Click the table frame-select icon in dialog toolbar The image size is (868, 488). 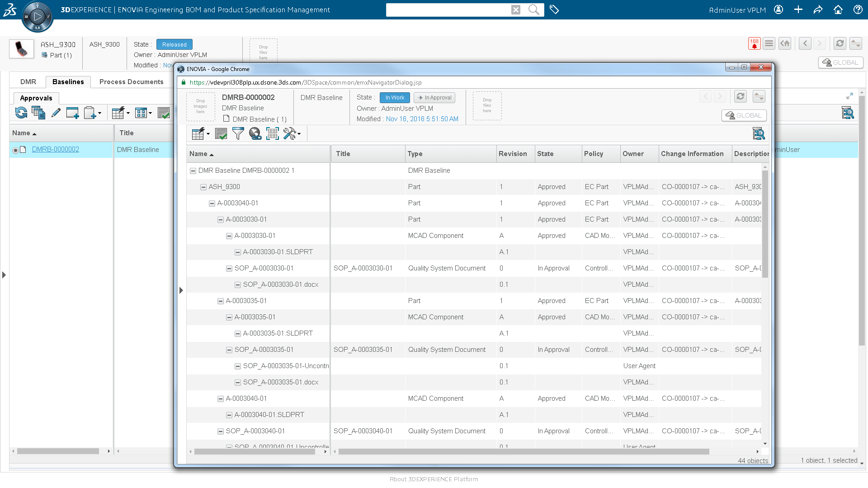coord(272,133)
